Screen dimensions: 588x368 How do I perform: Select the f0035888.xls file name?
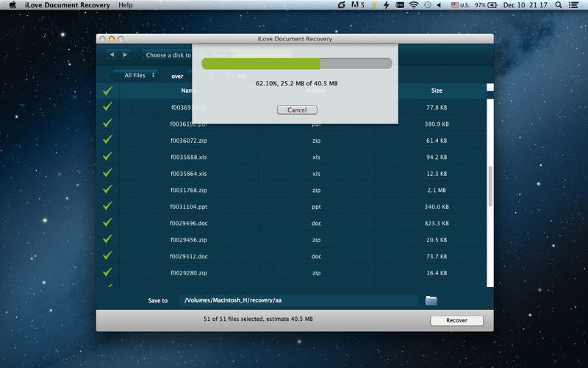pyautogui.click(x=189, y=157)
